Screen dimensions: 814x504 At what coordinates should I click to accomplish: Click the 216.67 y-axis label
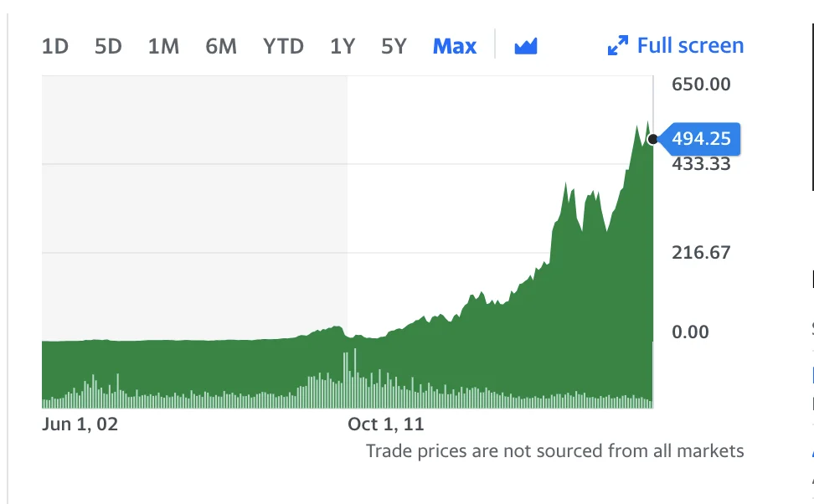click(x=701, y=252)
